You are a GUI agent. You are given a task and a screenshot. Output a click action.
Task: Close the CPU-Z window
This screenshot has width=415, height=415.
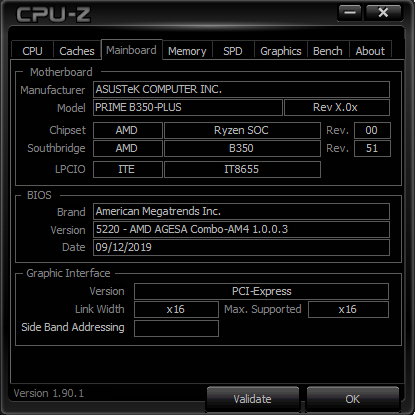[x=383, y=13]
